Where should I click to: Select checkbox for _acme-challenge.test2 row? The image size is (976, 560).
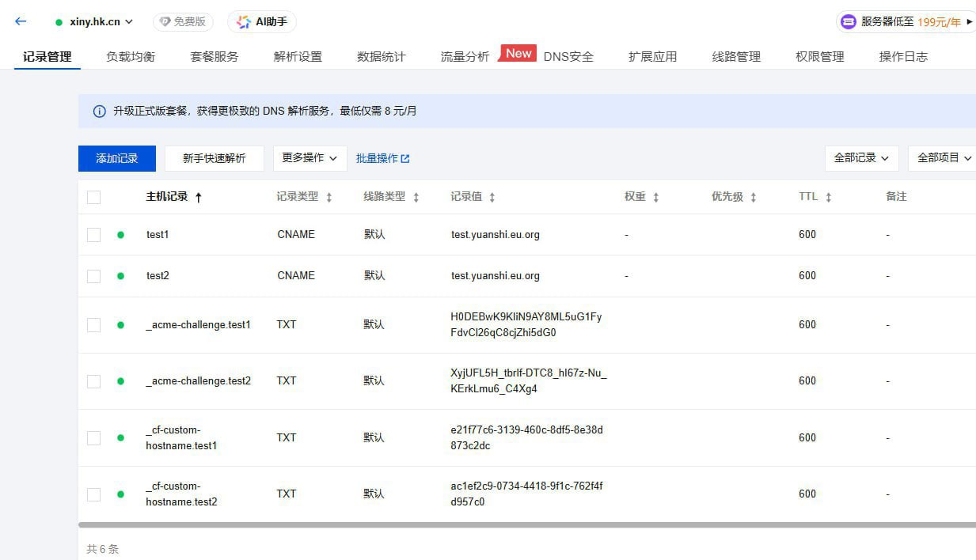tap(93, 381)
